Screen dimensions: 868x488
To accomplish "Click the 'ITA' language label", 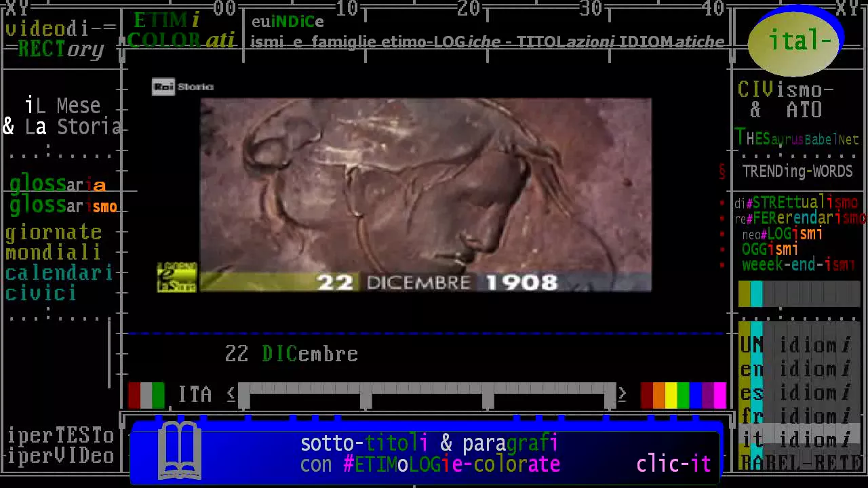I will (x=195, y=394).
